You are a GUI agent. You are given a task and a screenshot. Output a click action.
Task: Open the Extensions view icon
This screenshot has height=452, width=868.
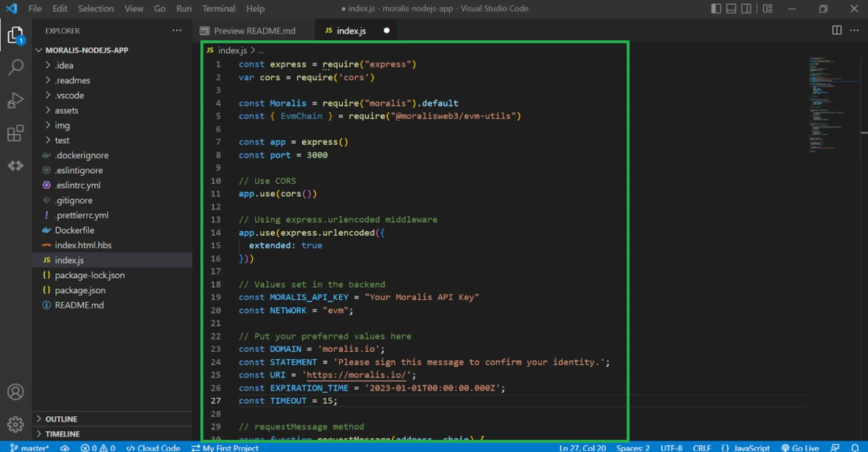pos(16,134)
